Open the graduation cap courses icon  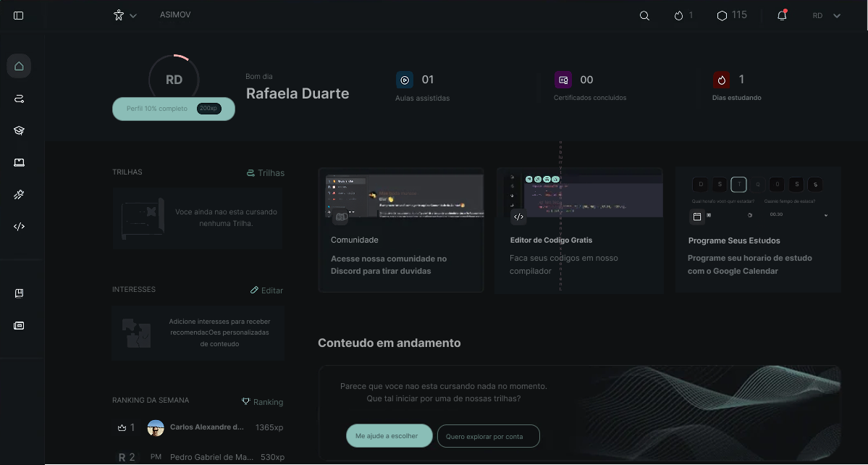coord(19,130)
